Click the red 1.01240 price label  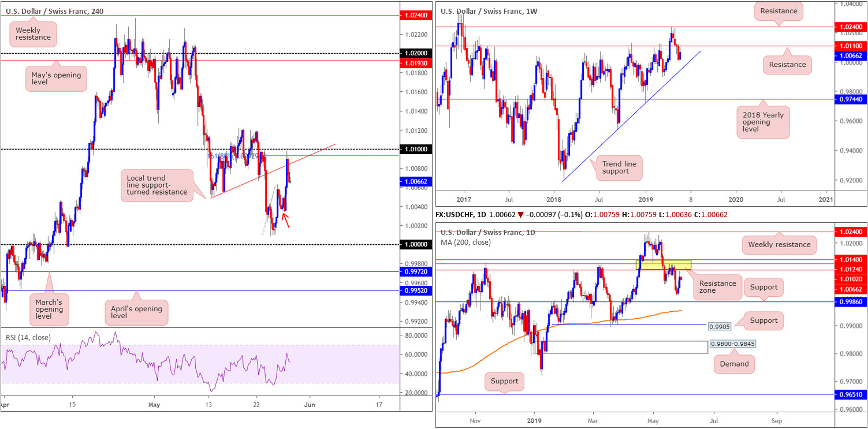(852, 268)
